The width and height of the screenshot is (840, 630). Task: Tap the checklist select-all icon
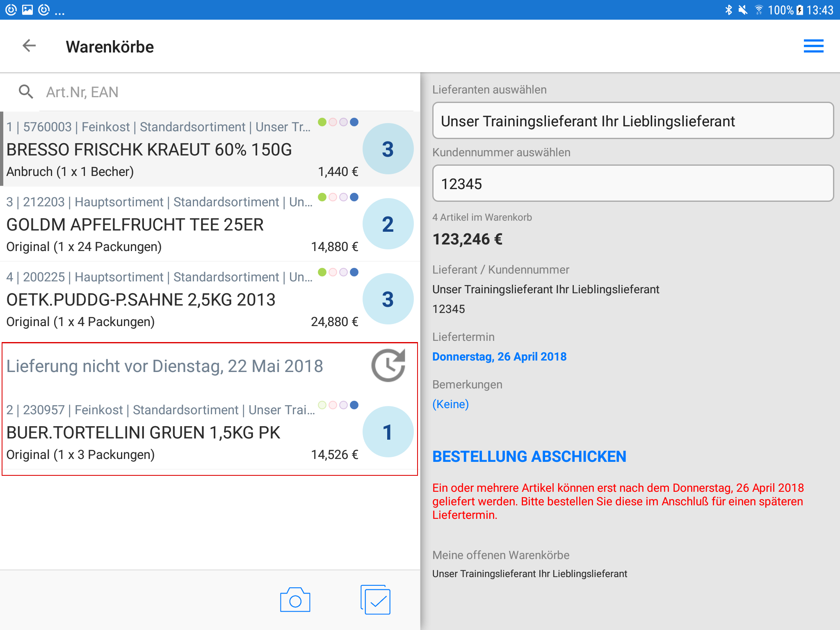(x=376, y=600)
